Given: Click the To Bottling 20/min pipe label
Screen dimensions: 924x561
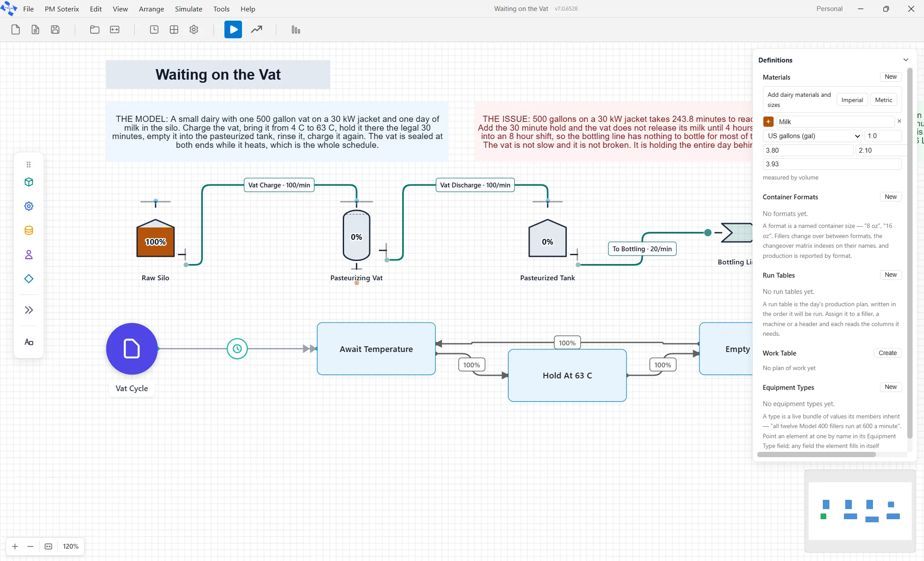Looking at the screenshot, I should (642, 249).
